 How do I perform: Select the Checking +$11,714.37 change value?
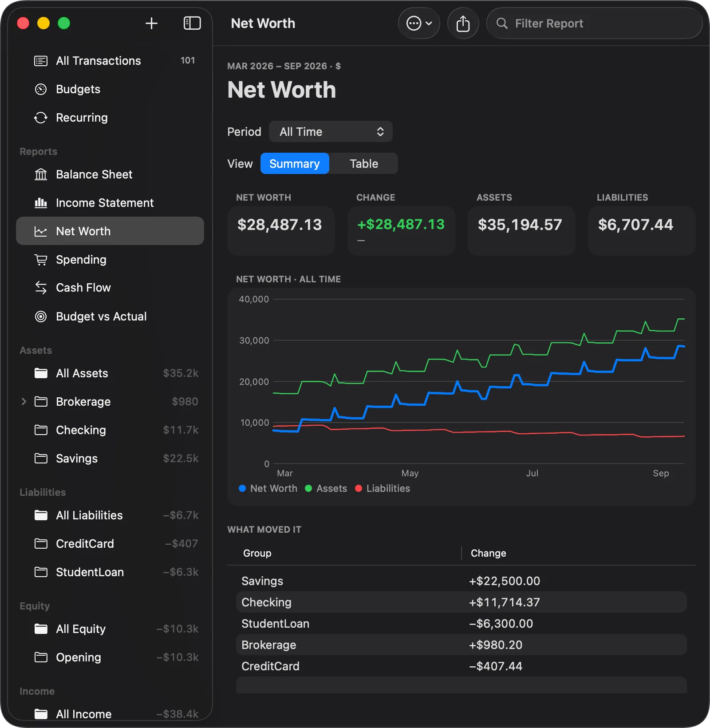point(505,602)
